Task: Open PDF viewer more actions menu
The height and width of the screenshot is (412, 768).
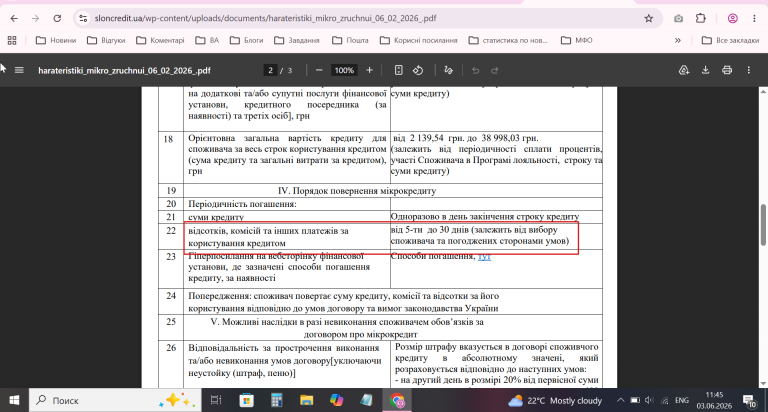Action: 748,70
